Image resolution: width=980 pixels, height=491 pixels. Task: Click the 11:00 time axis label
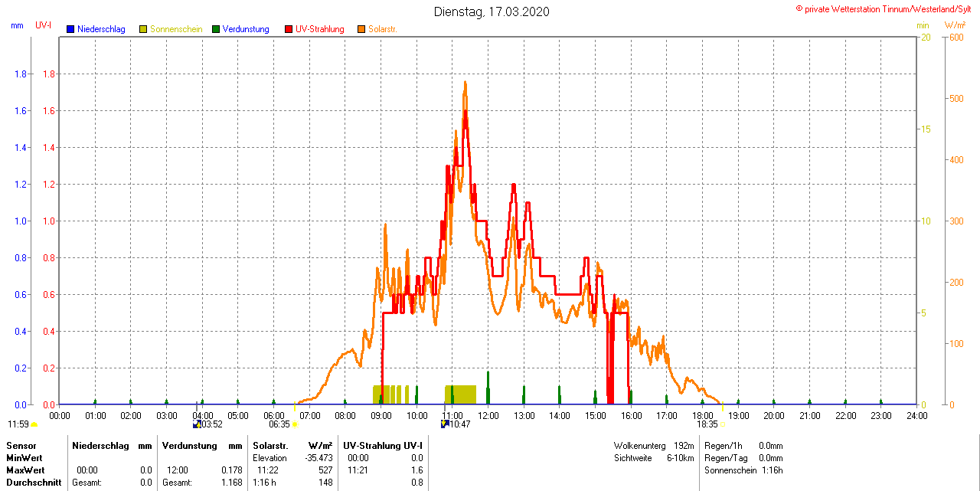click(x=452, y=415)
